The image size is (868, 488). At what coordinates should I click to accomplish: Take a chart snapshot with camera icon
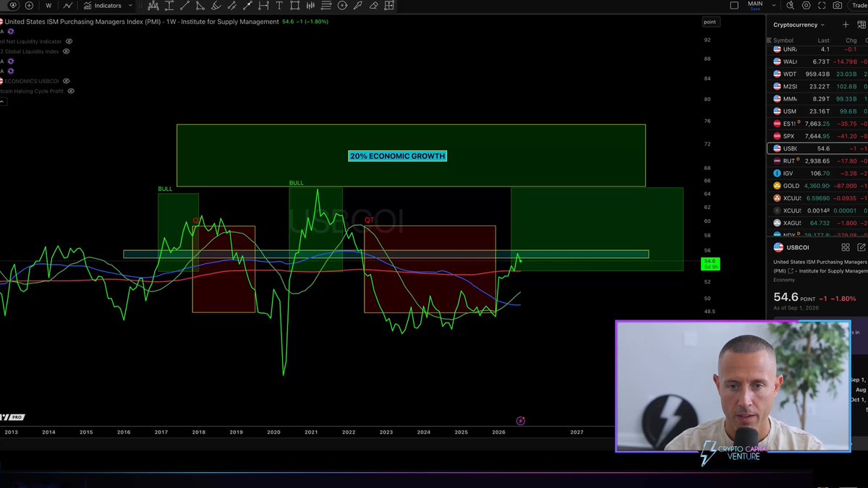tap(838, 5)
